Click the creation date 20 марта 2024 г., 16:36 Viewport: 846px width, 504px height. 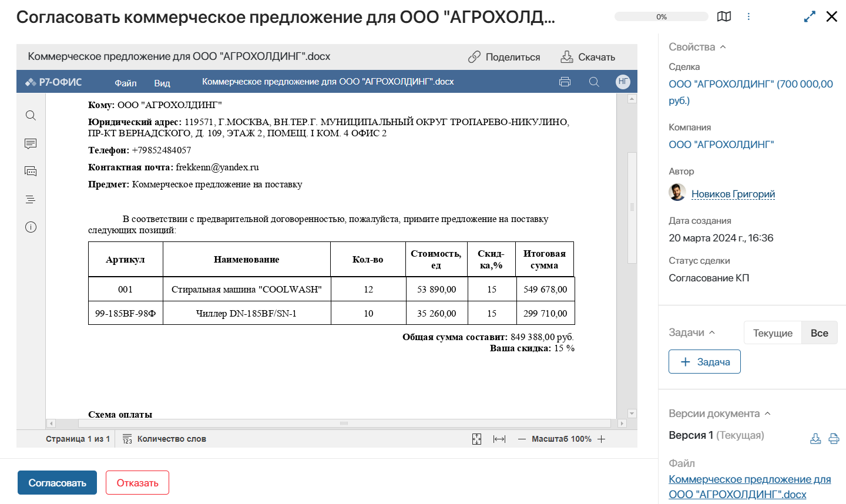(721, 238)
